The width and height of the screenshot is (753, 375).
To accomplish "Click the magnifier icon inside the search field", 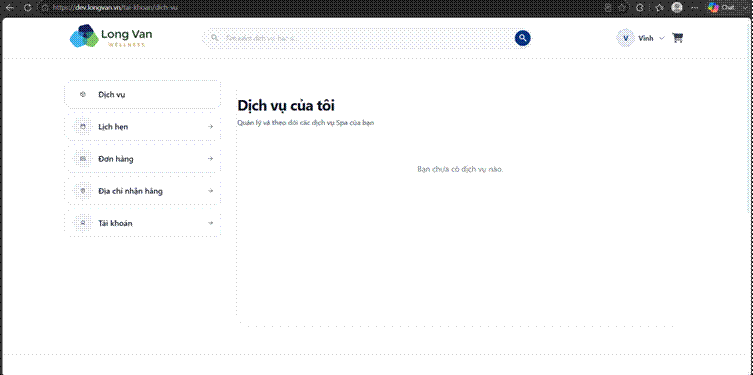I will click(215, 37).
